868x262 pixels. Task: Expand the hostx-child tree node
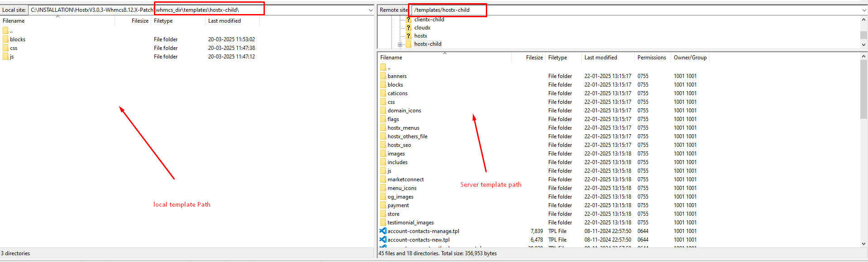coord(400,44)
